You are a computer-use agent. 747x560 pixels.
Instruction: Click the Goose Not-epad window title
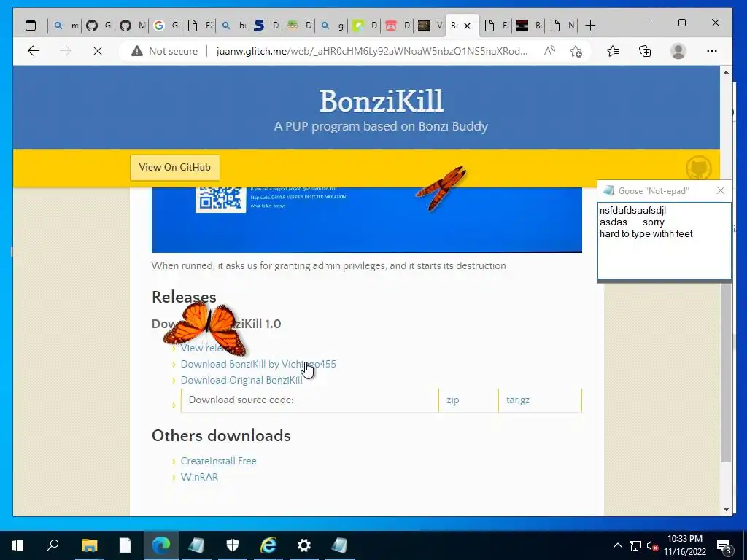pos(654,191)
